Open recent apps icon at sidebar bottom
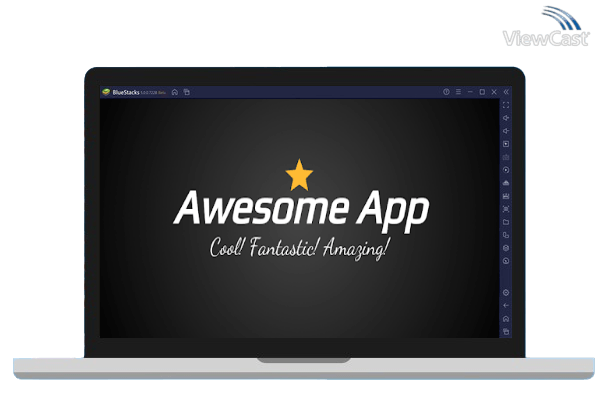Screen dimensions: 602x414 (x=506, y=331)
